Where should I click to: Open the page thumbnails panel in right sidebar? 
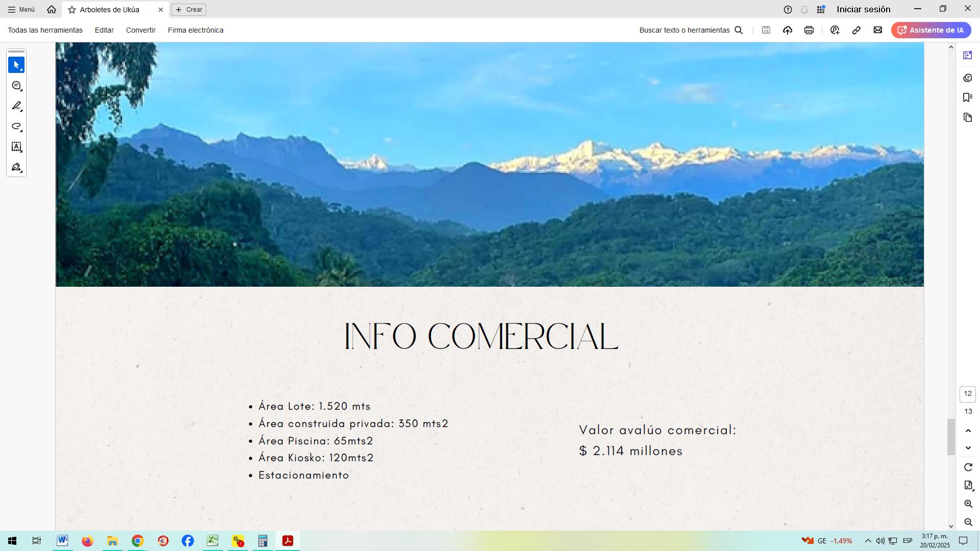968,118
